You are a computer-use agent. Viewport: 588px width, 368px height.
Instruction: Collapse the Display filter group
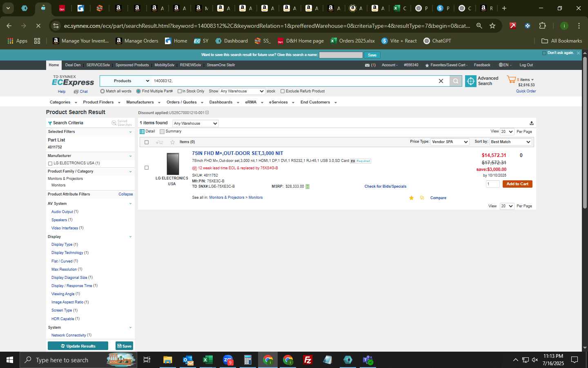click(130, 237)
